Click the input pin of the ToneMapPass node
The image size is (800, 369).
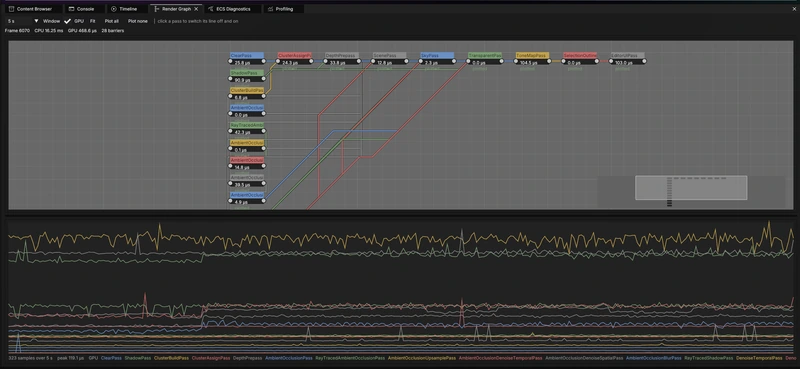tap(516, 61)
